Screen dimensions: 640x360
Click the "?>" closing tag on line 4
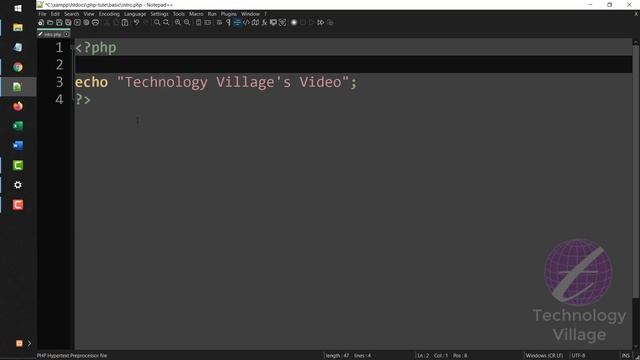(83, 99)
